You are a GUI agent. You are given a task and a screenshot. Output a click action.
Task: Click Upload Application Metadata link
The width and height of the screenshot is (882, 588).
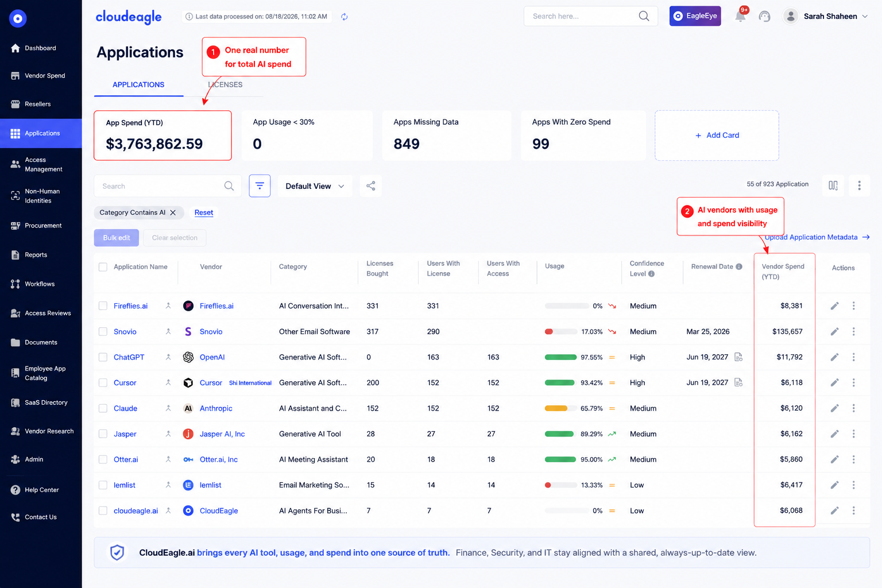coord(817,237)
